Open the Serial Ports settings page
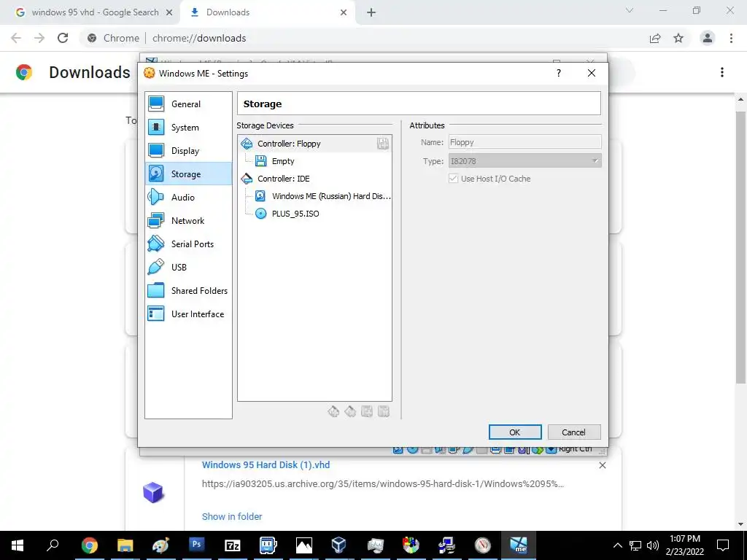The width and height of the screenshot is (747, 560). pos(188,244)
